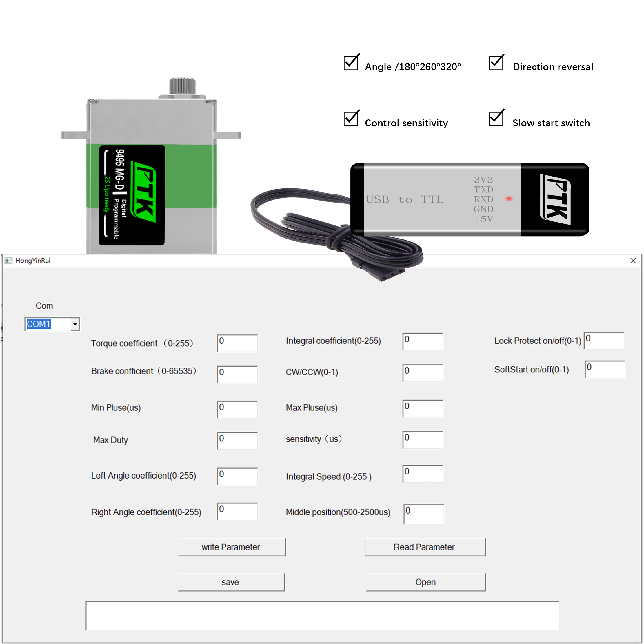This screenshot has width=644, height=644.
Task: Toggle the Direction reversal checkbox
Action: pos(496,62)
